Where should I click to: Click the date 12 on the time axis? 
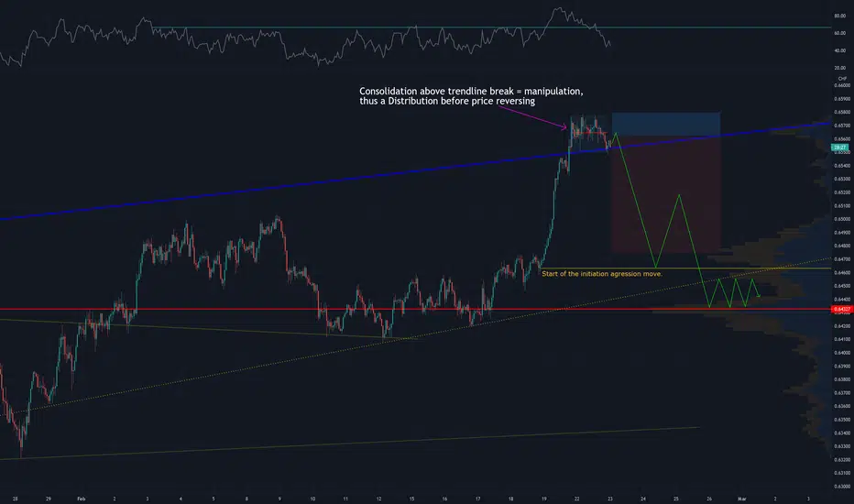378,499
